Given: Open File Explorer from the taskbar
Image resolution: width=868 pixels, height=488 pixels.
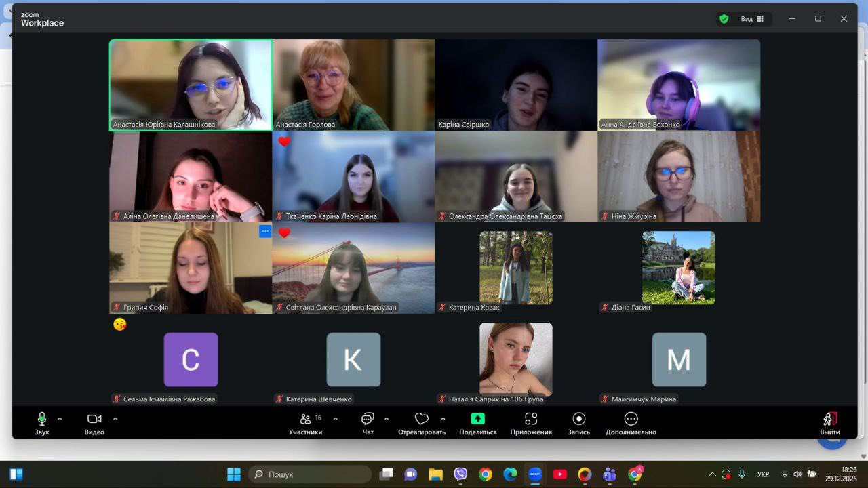Looking at the screenshot, I should tap(435, 474).
